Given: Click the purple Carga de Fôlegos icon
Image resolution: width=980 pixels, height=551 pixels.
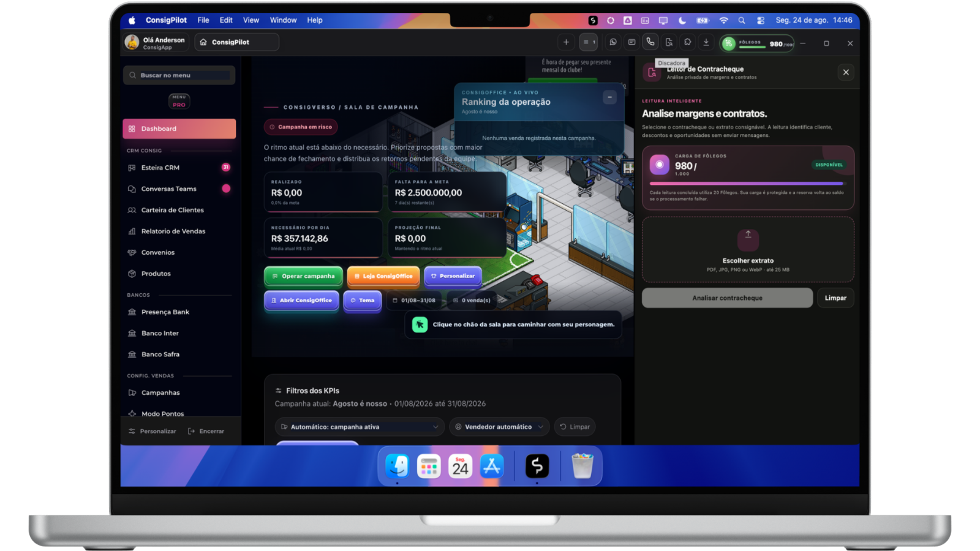Looking at the screenshot, I should pos(660,165).
